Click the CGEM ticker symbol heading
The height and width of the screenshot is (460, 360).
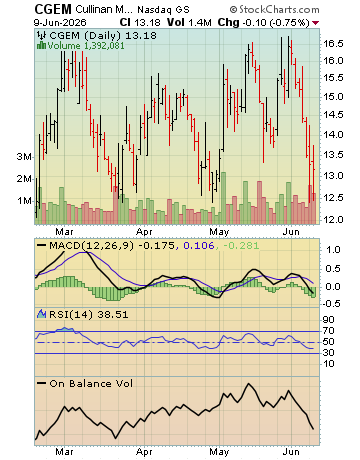[53, 9]
